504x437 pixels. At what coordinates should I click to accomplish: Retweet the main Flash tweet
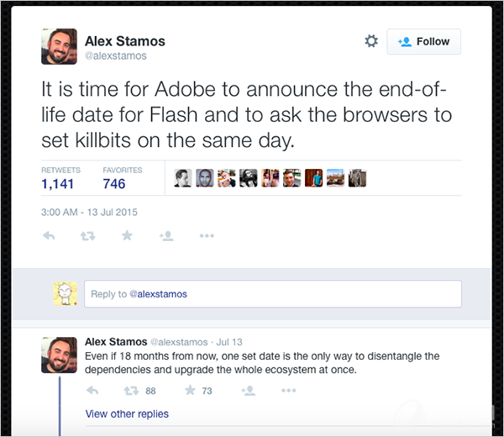[x=87, y=236]
